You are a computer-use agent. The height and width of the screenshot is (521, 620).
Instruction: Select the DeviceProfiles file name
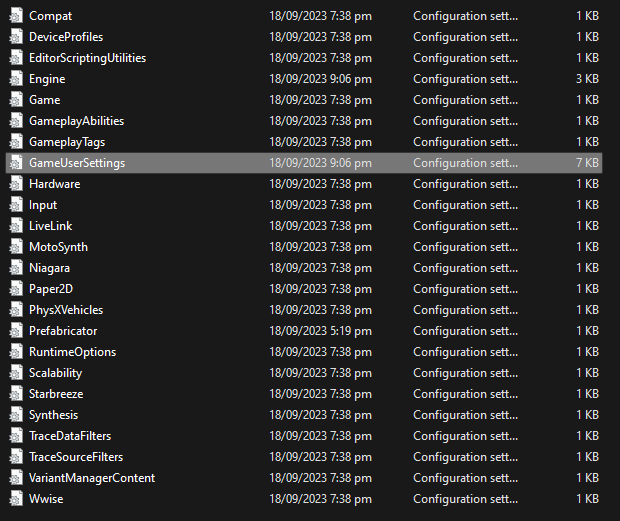pos(66,37)
